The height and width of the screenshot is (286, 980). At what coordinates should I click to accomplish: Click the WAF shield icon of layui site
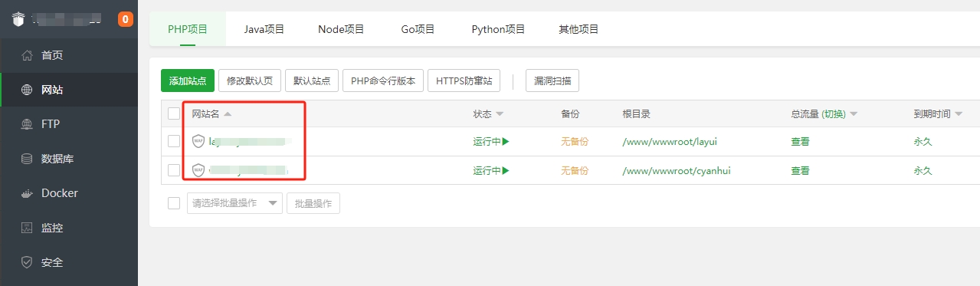pos(198,141)
